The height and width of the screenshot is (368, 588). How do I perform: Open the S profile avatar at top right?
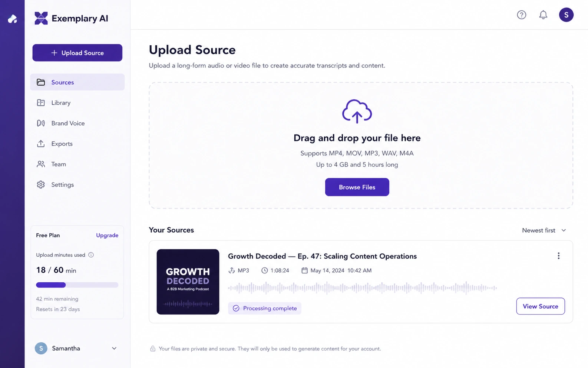566,15
